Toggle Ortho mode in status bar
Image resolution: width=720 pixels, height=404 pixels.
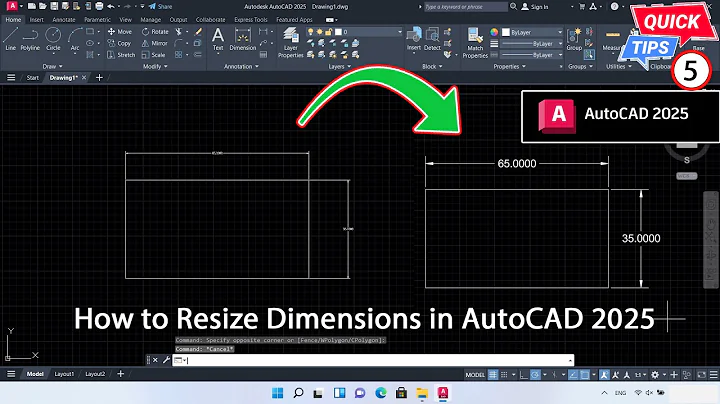click(x=523, y=375)
